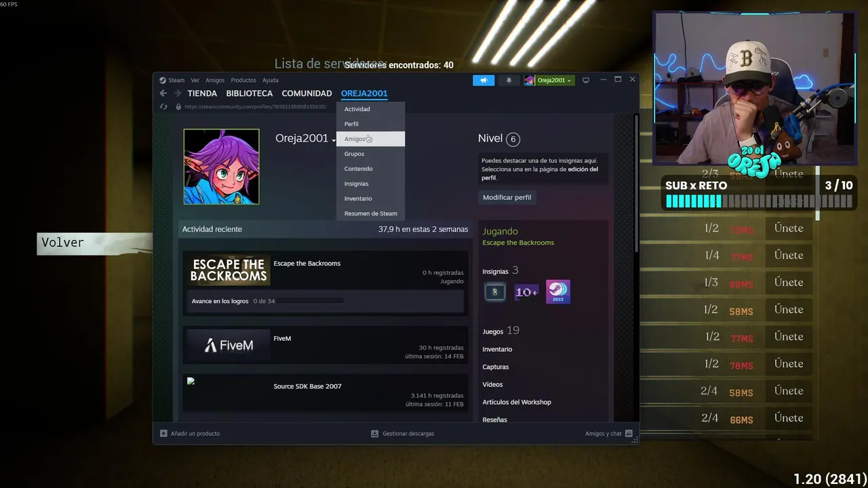Image resolution: width=868 pixels, height=488 pixels.
Task: Click the Steam page vertical scrollbar
Action: 635,184
